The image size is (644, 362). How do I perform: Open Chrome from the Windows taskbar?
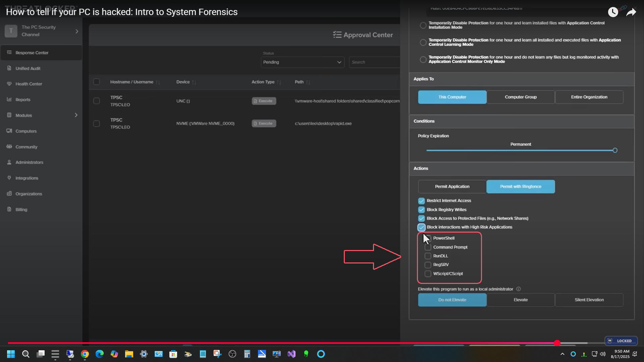pos(85,354)
